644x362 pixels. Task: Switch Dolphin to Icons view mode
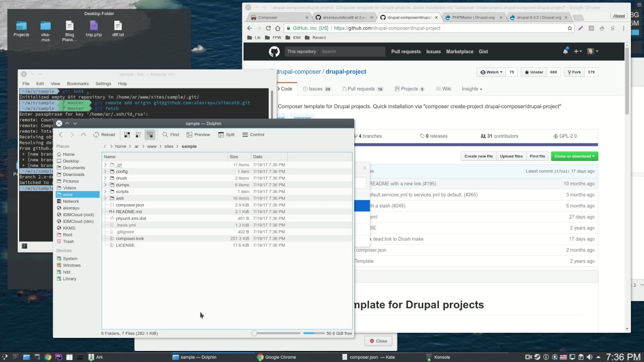coord(127,135)
